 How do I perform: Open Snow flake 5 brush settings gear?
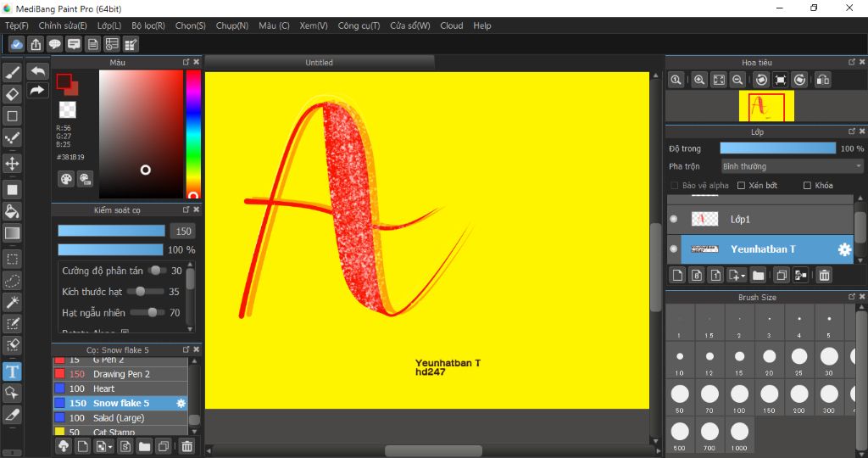(x=181, y=403)
